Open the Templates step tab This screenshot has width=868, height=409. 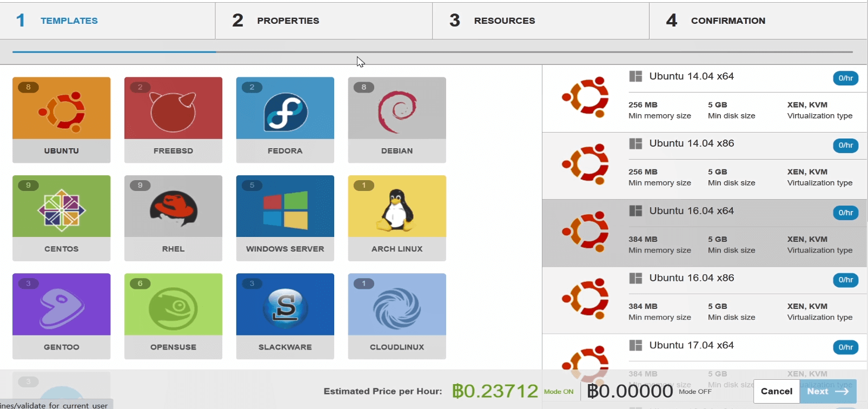coord(108,21)
